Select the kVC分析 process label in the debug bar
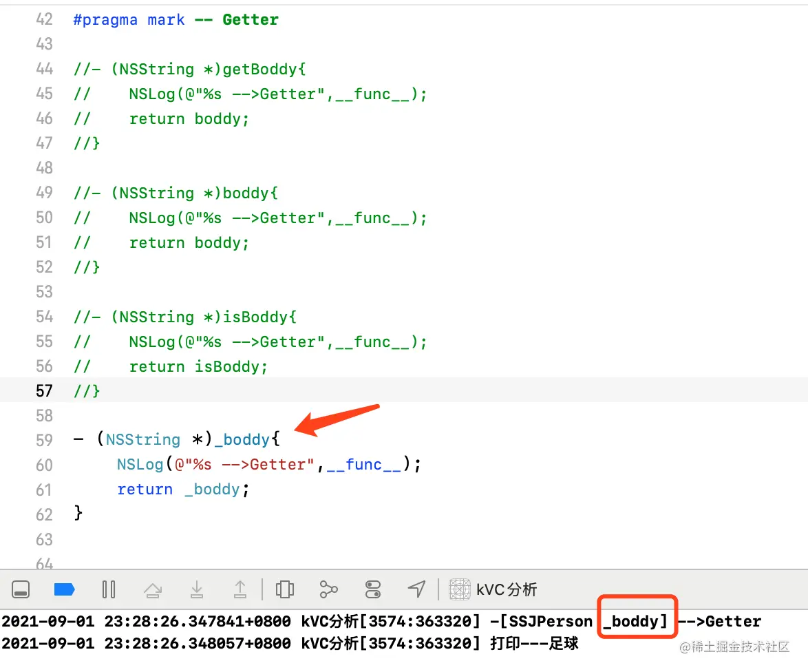Image resolution: width=808 pixels, height=672 pixels. tap(507, 589)
